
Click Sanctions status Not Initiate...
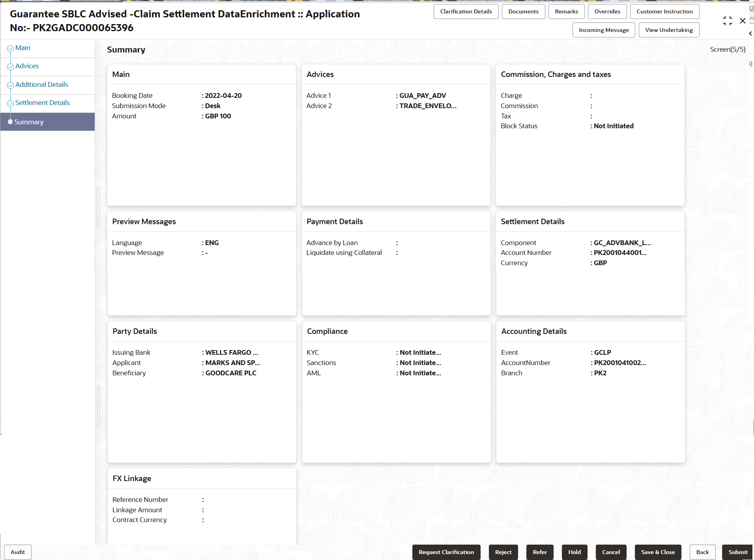click(x=420, y=363)
